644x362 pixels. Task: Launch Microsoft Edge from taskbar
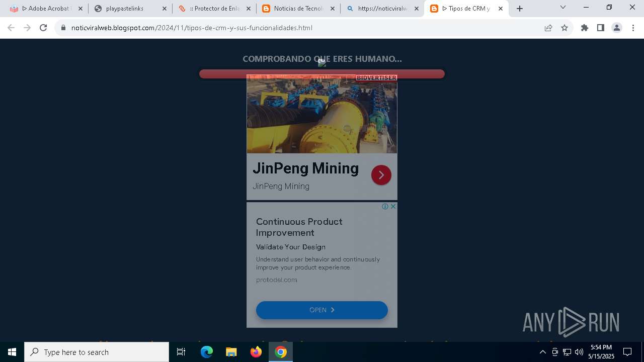(207, 352)
